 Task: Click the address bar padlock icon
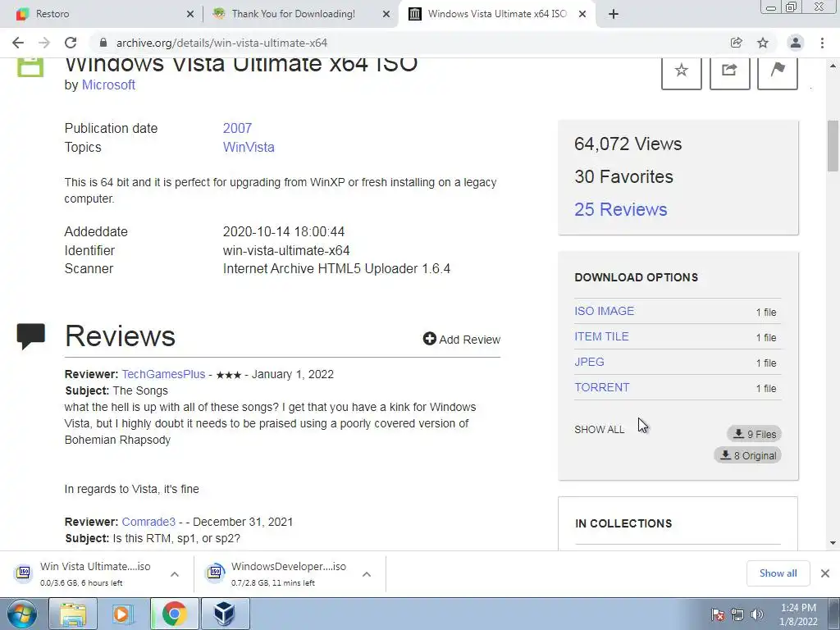[x=103, y=43]
